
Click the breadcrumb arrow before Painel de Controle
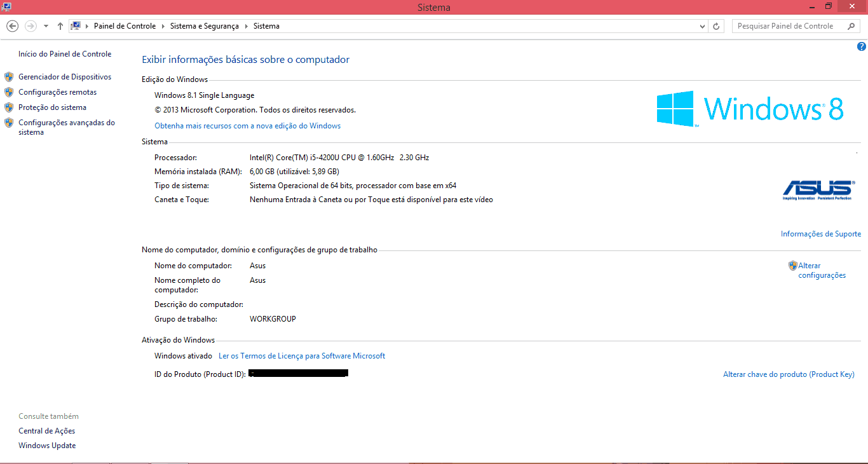87,26
